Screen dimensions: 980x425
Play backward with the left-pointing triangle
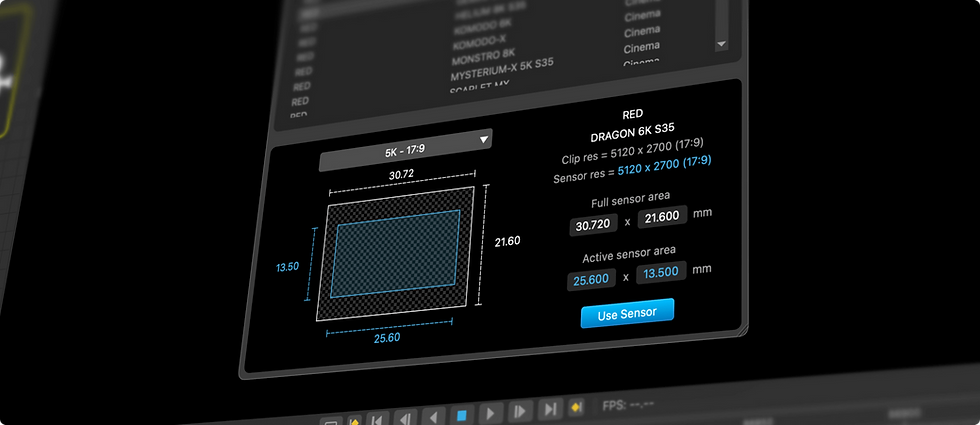point(433,417)
